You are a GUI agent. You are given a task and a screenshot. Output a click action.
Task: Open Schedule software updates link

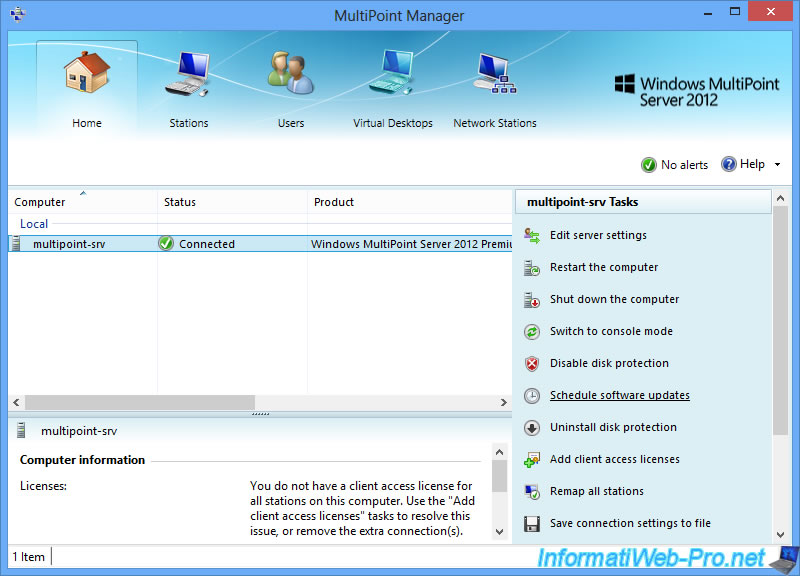point(620,395)
